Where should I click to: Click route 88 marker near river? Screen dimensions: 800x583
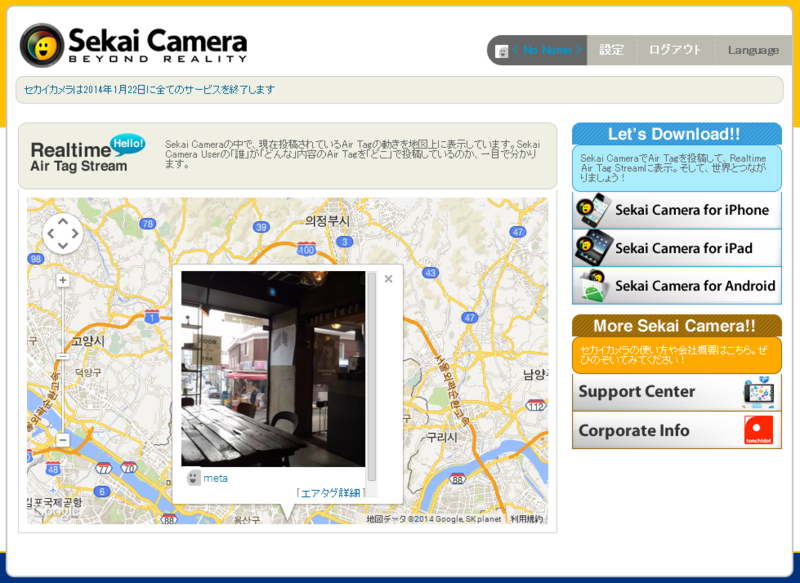(x=457, y=479)
